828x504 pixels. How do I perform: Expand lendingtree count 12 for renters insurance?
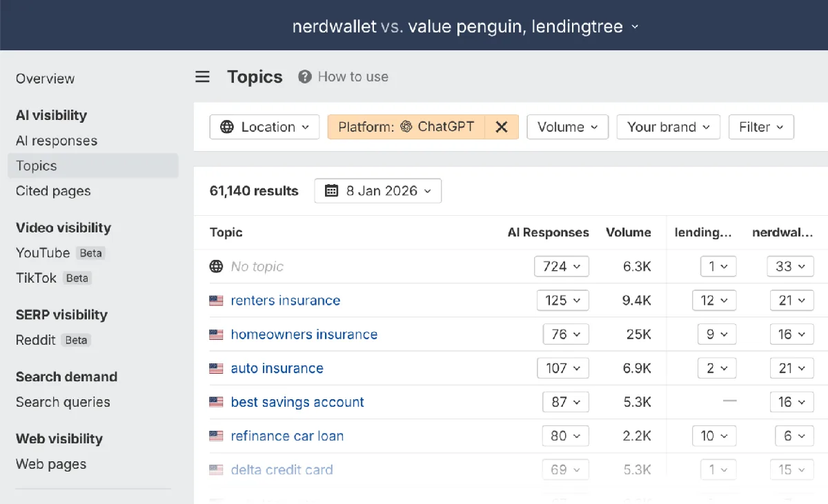coord(714,301)
